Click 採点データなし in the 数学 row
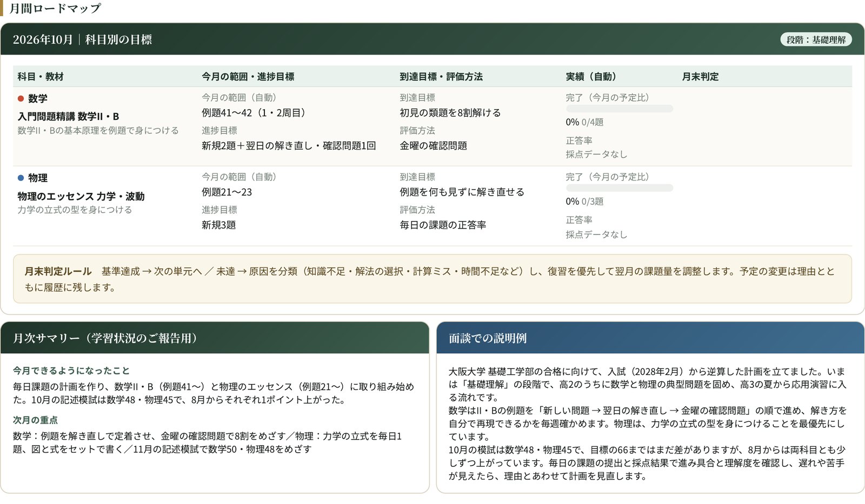Image resolution: width=865 pixels, height=504 pixels. click(x=596, y=154)
